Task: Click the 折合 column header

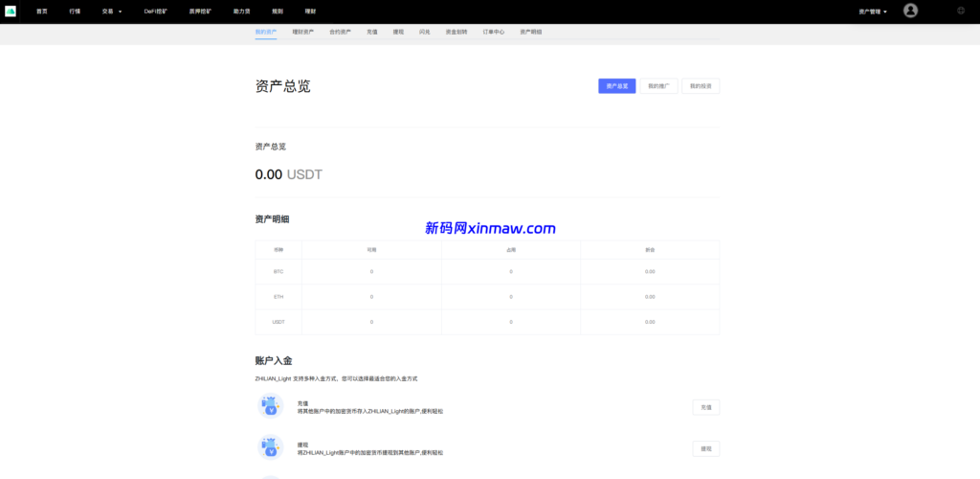Action: [650, 249]
